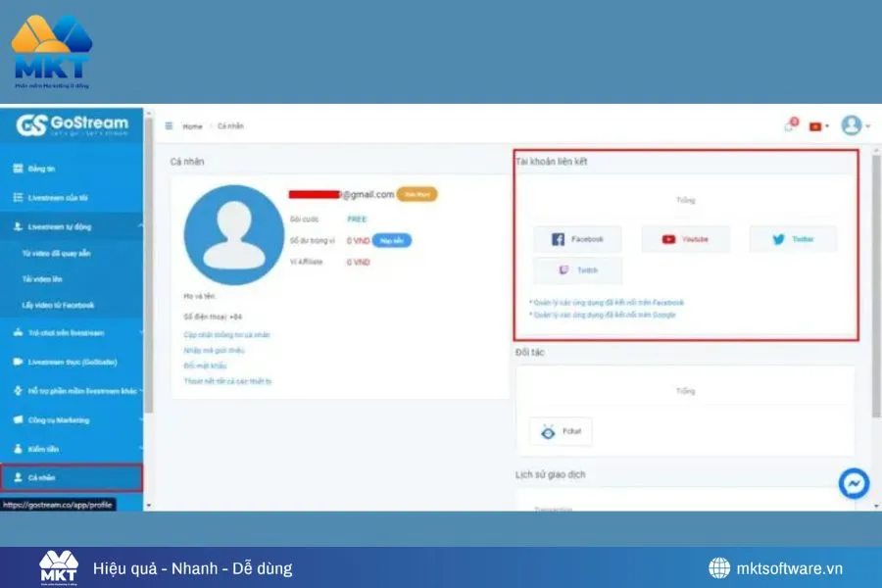
Task: Open the user avatar account menu
Action: (x=852, y=125)
